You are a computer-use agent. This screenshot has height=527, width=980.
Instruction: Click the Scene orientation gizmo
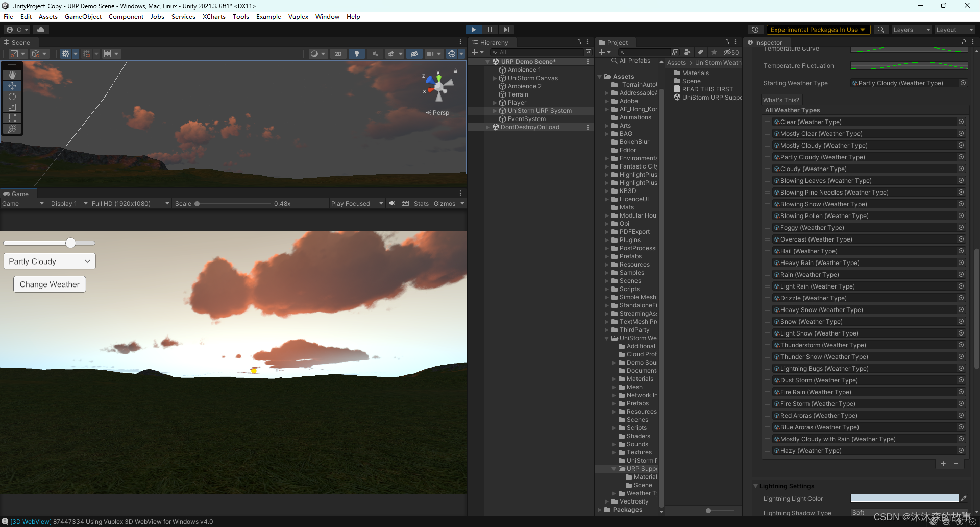438,87
